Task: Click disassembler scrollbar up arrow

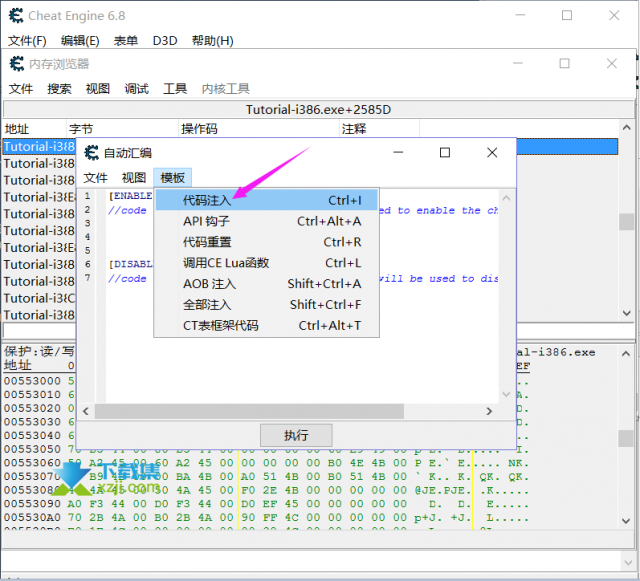Action: coord(627,128)
